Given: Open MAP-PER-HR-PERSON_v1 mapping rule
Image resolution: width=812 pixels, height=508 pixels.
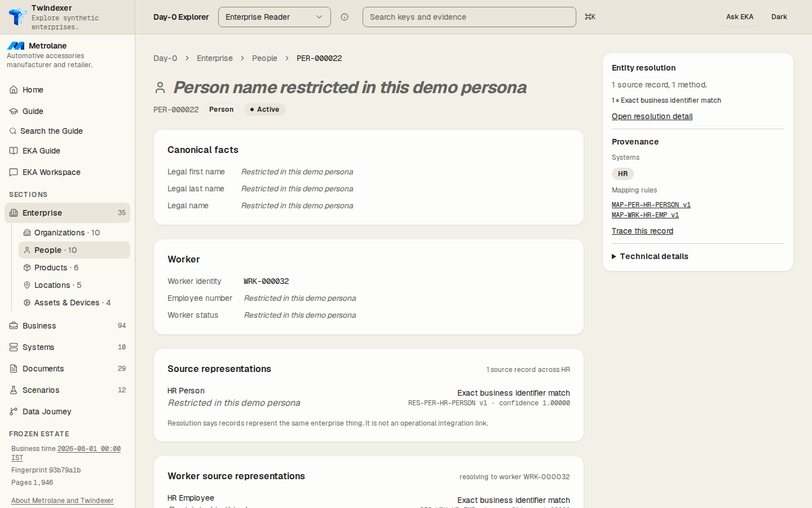Looking at the screenshot, I should coord(651,205).
